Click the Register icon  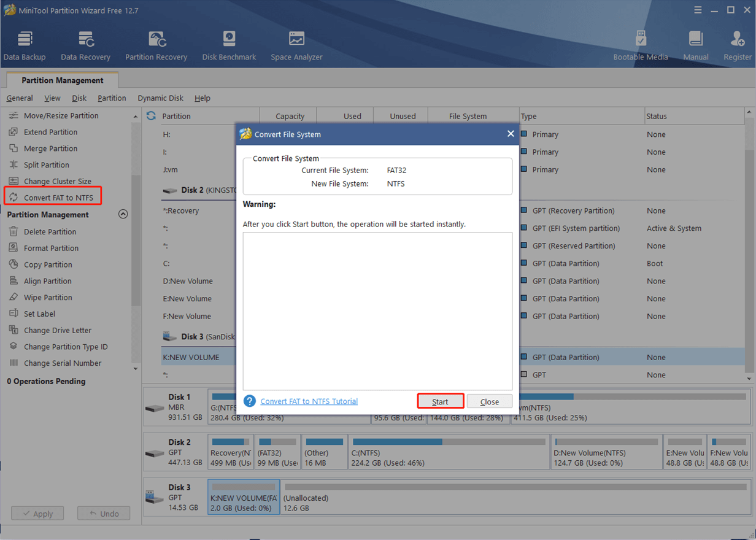[737, 46]
